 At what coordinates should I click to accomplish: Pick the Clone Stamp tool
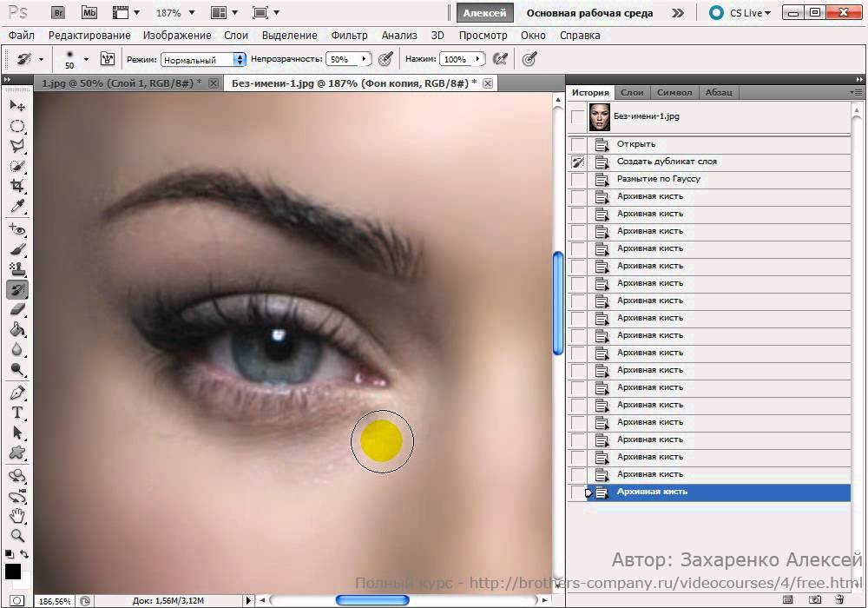click(x=16, y=269)
